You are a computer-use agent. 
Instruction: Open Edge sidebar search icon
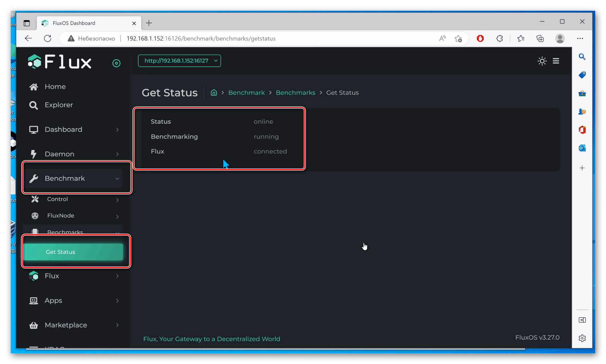(x=582, y=57)
